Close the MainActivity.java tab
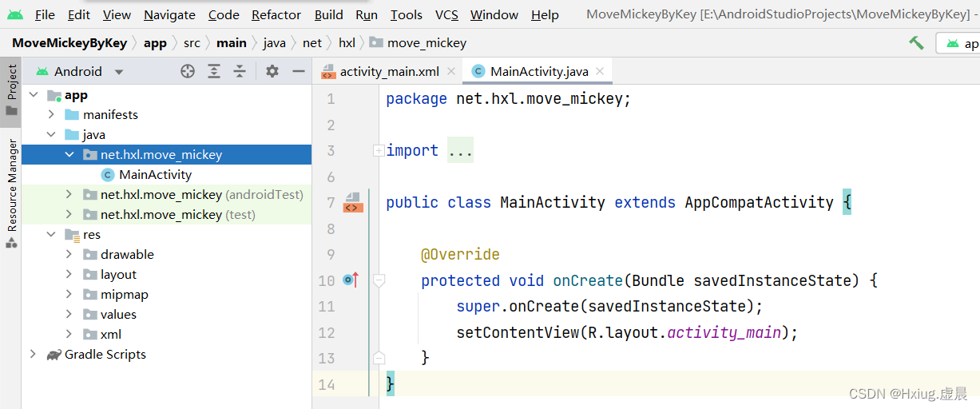The width and height of the screenshot is (980, 409). (601, 71)
